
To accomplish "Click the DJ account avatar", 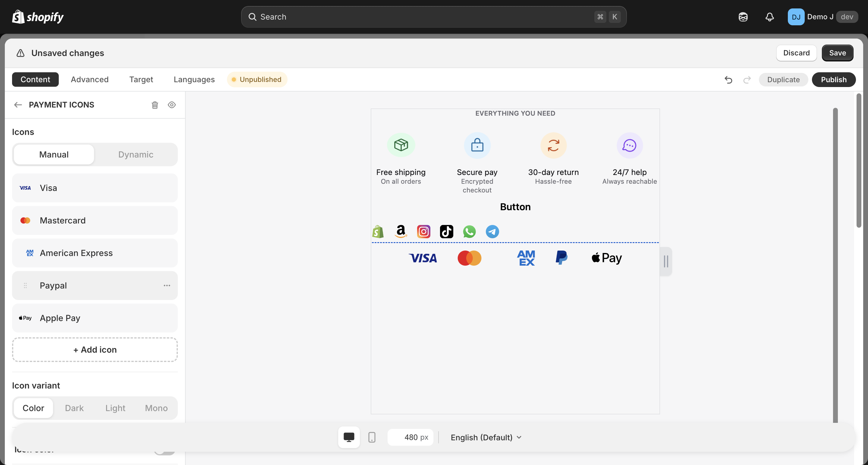I will point(796,17).
